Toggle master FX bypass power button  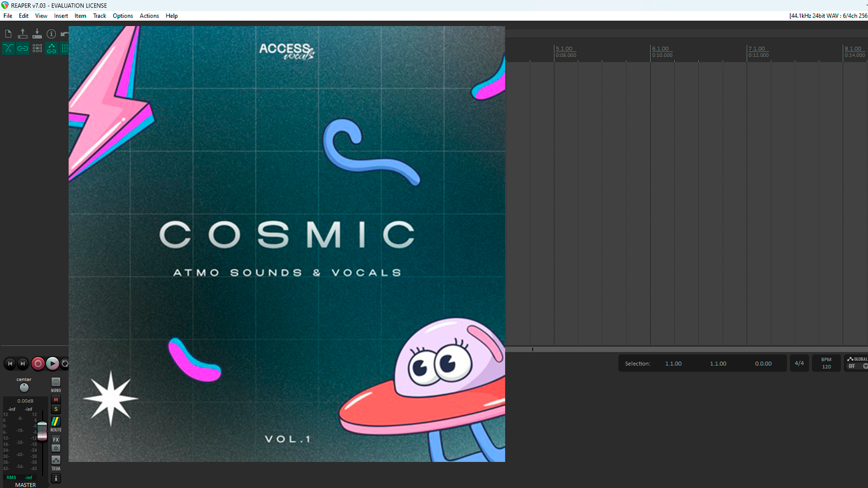click(56, 448)
